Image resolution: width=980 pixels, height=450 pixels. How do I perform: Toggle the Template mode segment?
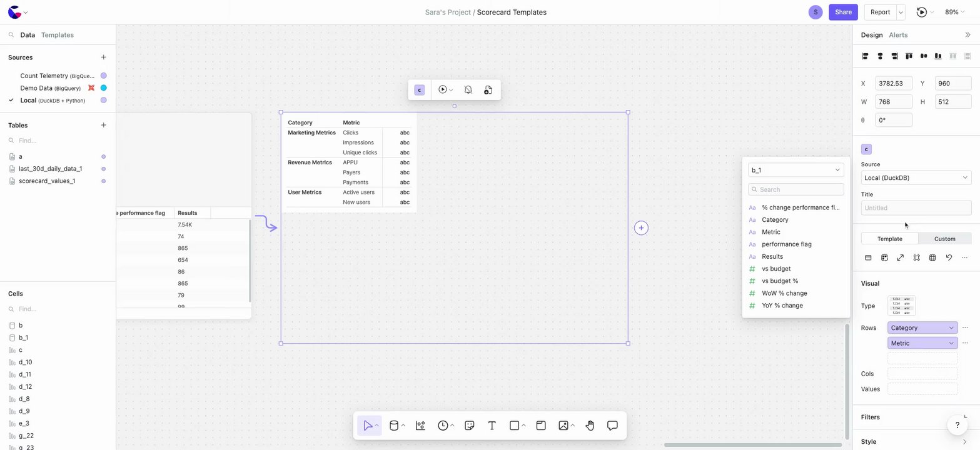pos(889,239)
